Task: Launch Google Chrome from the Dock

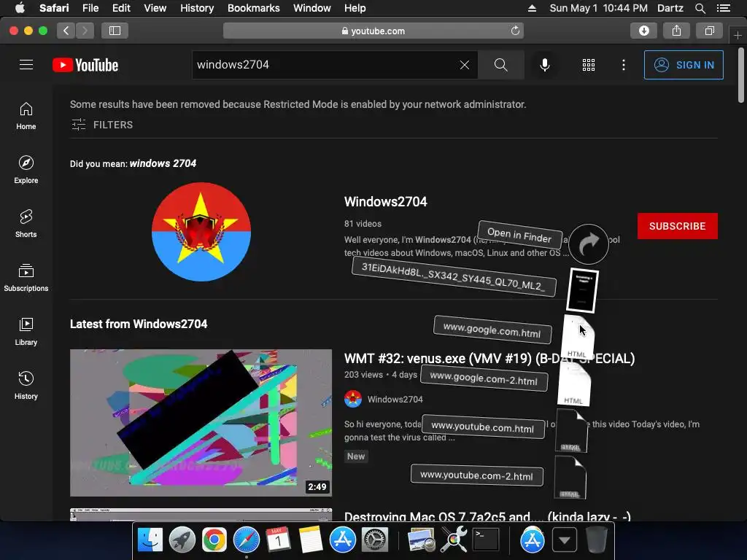Action: coord(214,540)
